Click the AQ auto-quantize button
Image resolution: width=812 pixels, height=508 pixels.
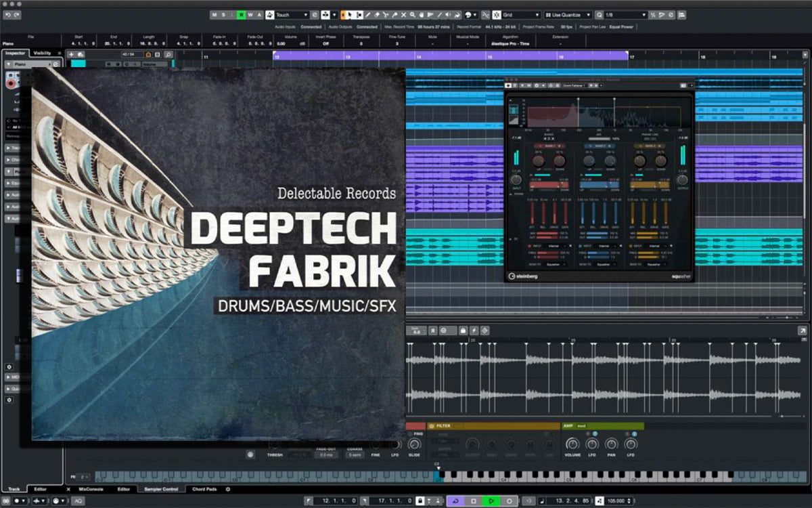[x=78, y=501]
